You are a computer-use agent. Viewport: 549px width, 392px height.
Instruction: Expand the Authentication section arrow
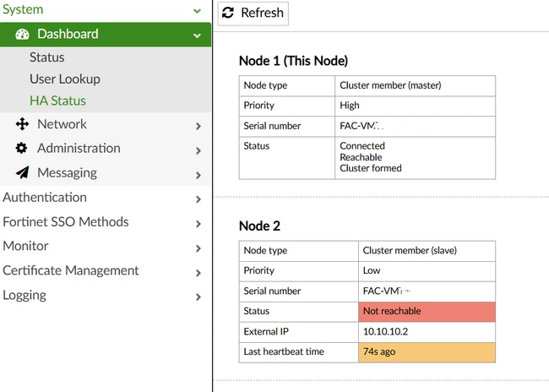[198, 199]
